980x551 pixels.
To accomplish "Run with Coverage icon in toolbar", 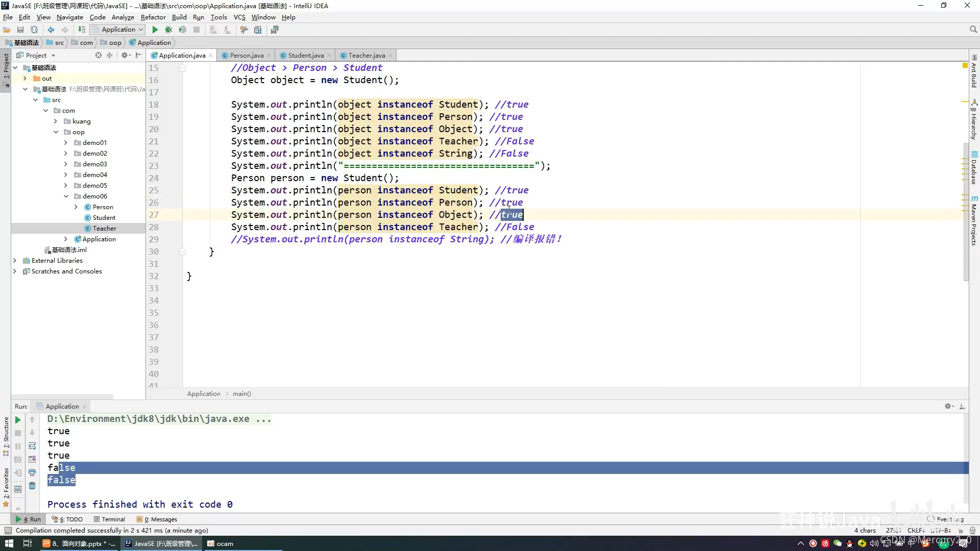I will (x=183, y=30).
